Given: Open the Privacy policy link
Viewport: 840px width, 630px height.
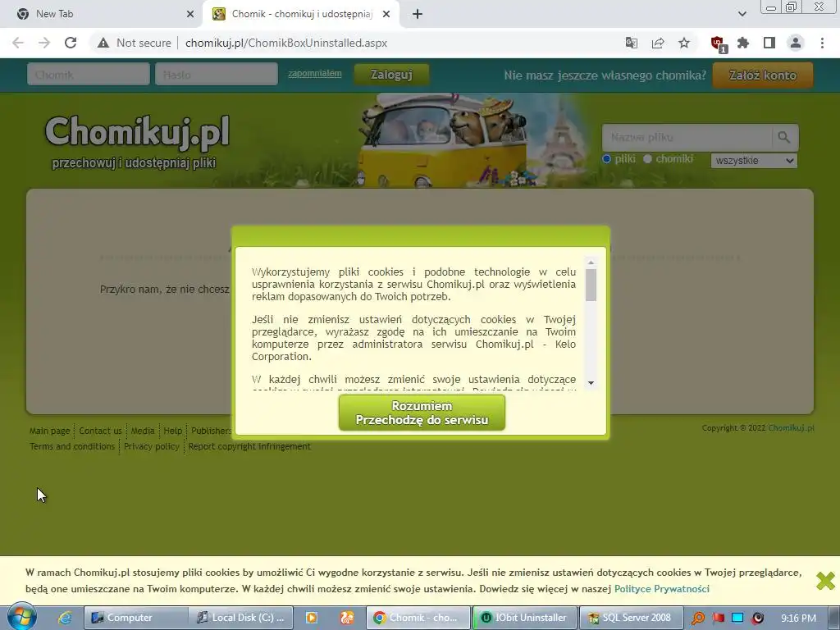Looking at the screenshot, I should click(152, 446).
